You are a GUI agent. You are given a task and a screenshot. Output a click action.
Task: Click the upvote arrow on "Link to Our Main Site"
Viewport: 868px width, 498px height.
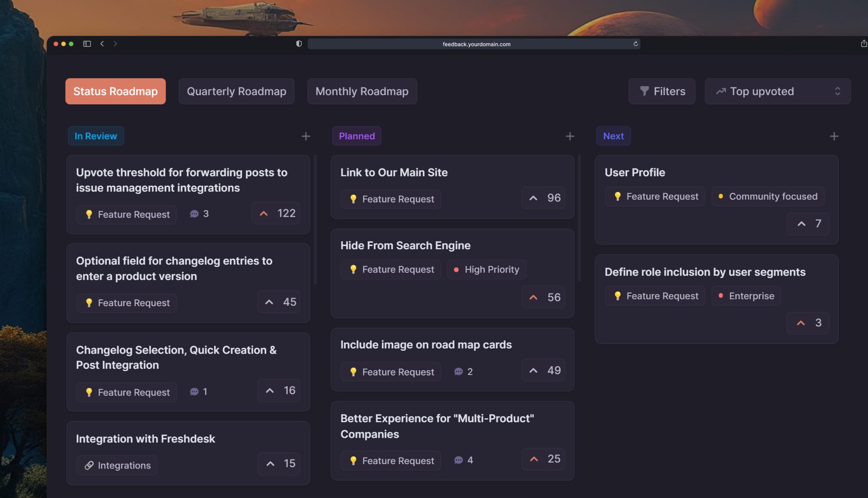coord(533,198)
